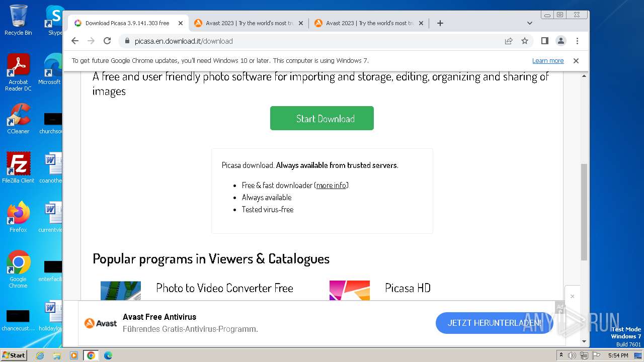Screen dimensions: 644x362
Task: Open the side panel icon in Chrome
Action: 544,41
